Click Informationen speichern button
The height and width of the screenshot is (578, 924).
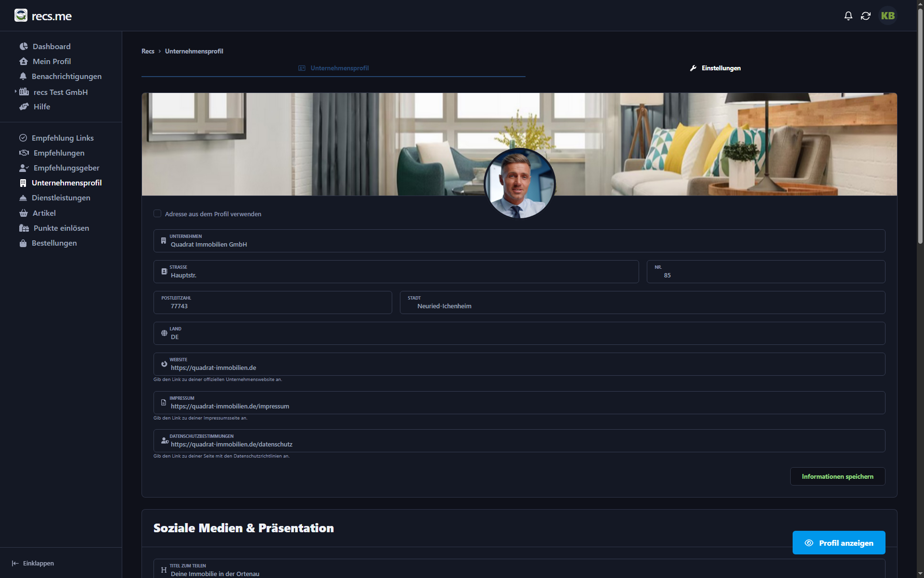coord(837,476)
